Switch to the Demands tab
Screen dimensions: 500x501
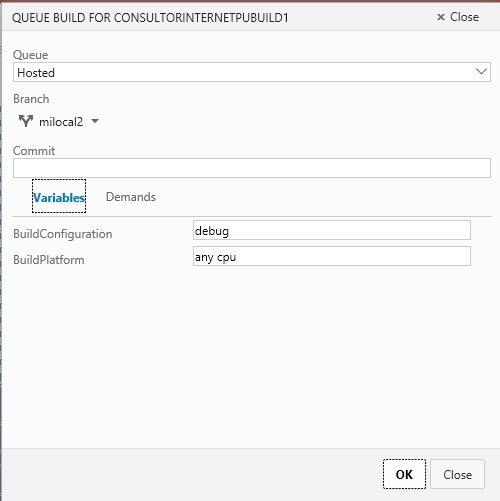pyautogui.click(x=131, y=197)
